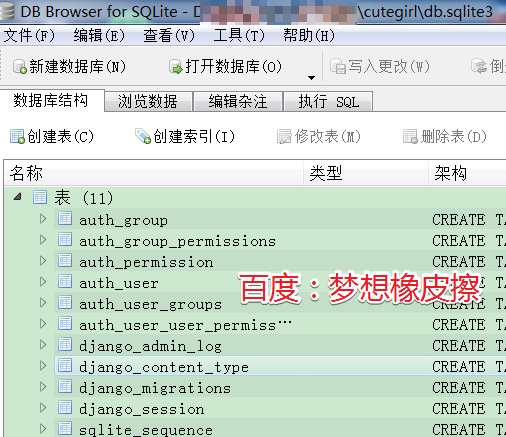Click the 新建数据库(N) button label
Screen dimensions: 506x437
pyautogui.click(x=77, y=67)
